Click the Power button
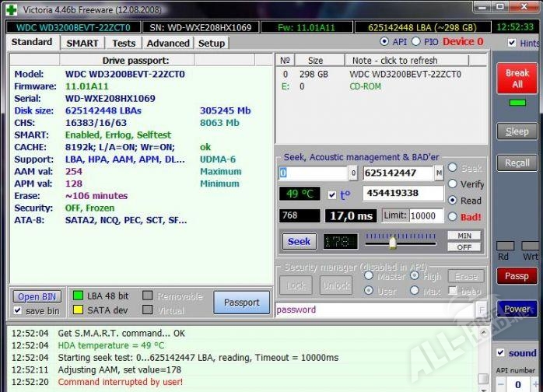Screen dimensions: 543x392 point(517,309)
